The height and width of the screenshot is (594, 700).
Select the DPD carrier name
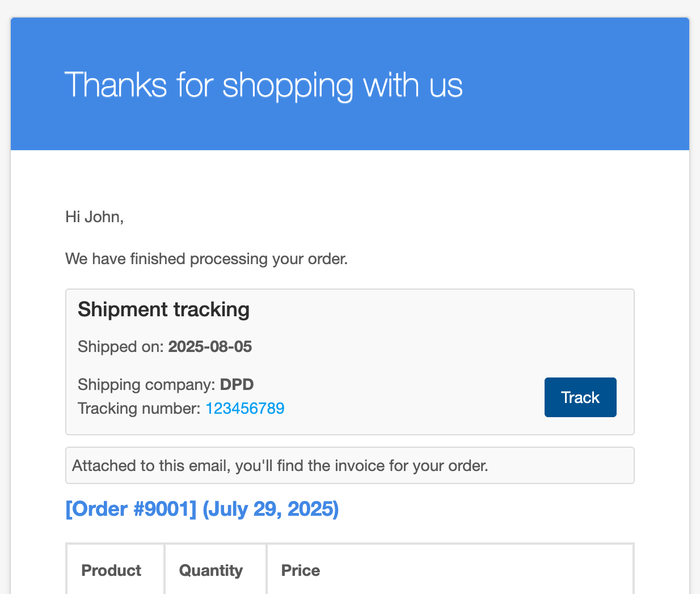pyautogui.click(x=237, y=385)
